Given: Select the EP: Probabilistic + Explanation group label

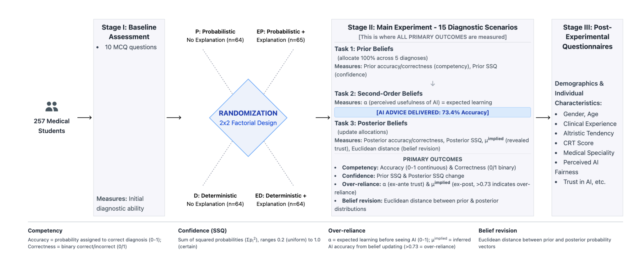Looking at the screenshot, I should [281, 36].
